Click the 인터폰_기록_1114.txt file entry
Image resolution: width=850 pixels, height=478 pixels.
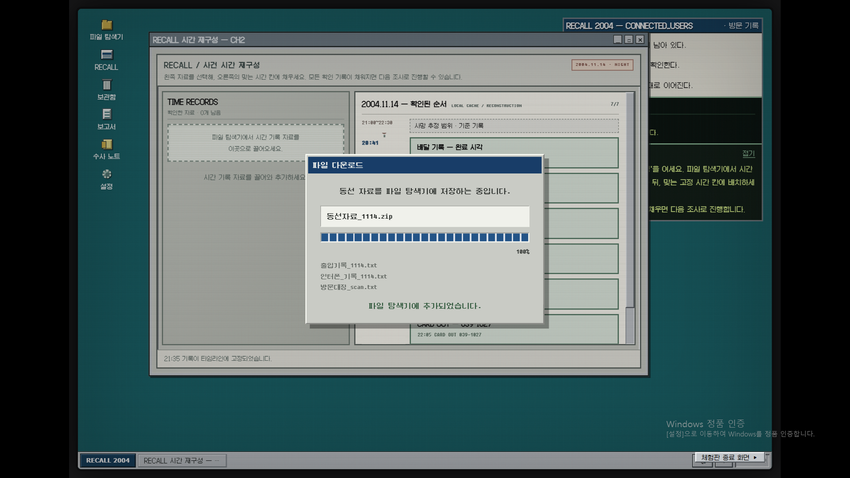click(x=353, y=276)
